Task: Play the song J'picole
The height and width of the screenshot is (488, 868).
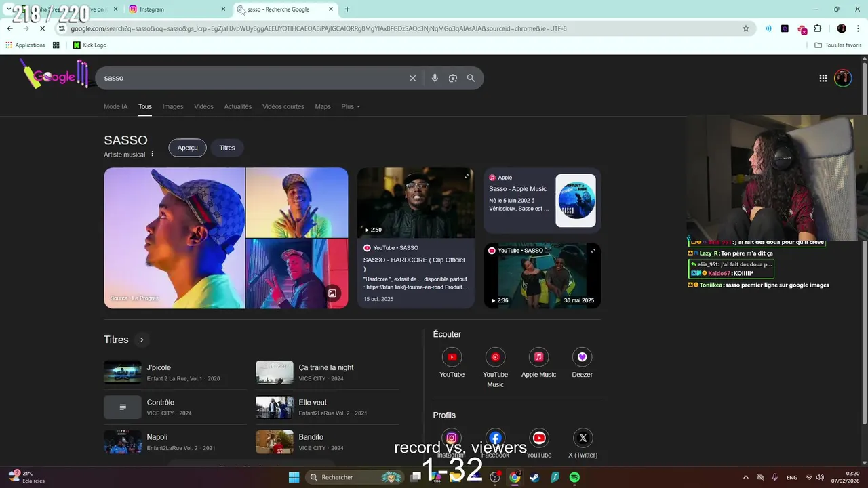Action: [174, 372]
